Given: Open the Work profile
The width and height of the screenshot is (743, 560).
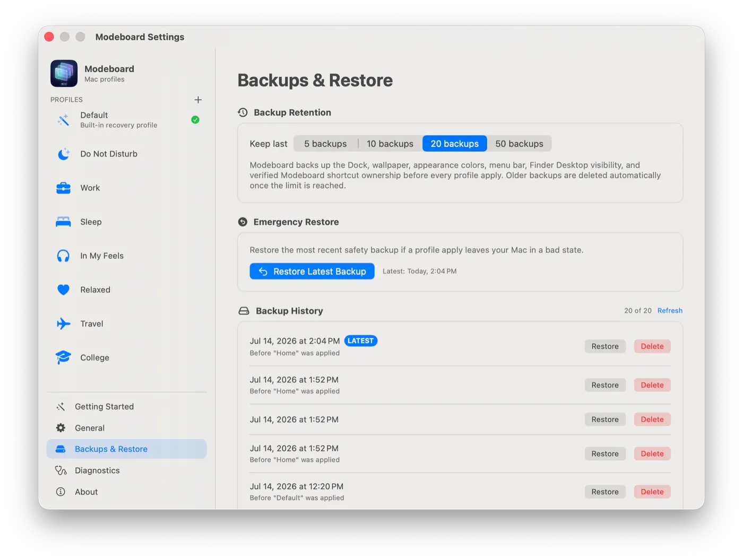Looking at the screenshot, I should pos(126,188).
